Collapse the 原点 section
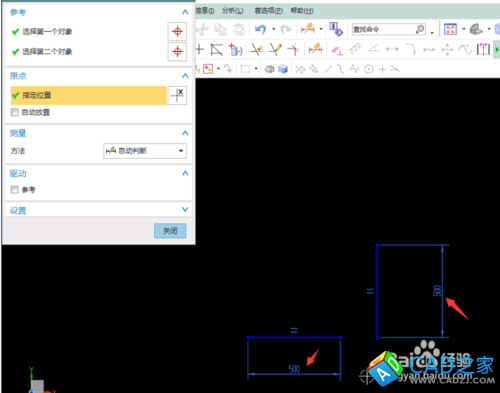The width and height of the screenshot is (500, 393). point(185,76)
